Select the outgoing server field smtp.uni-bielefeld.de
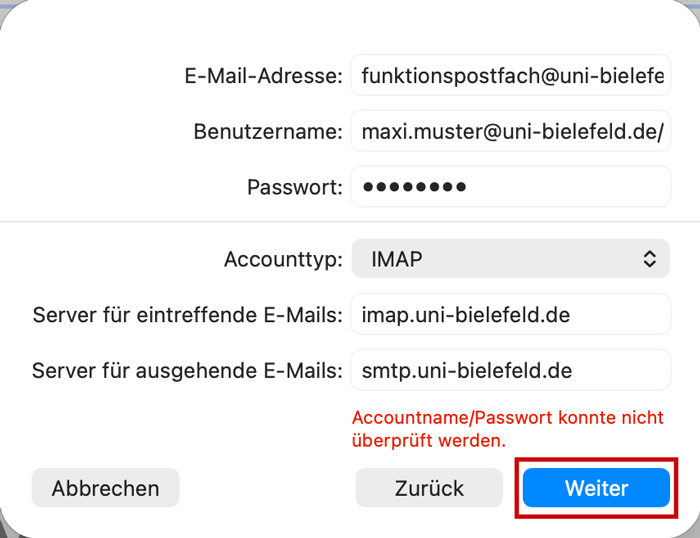 (x=510, y=371)
